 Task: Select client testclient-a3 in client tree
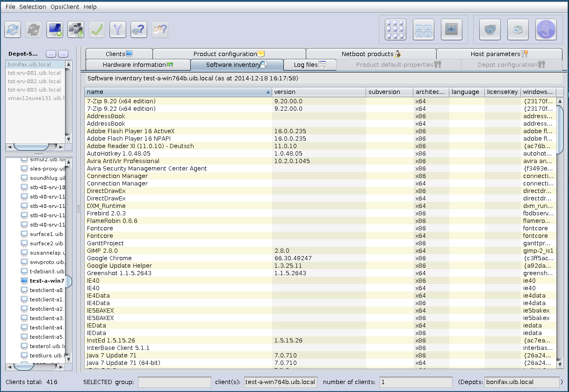tap(47, 318)
